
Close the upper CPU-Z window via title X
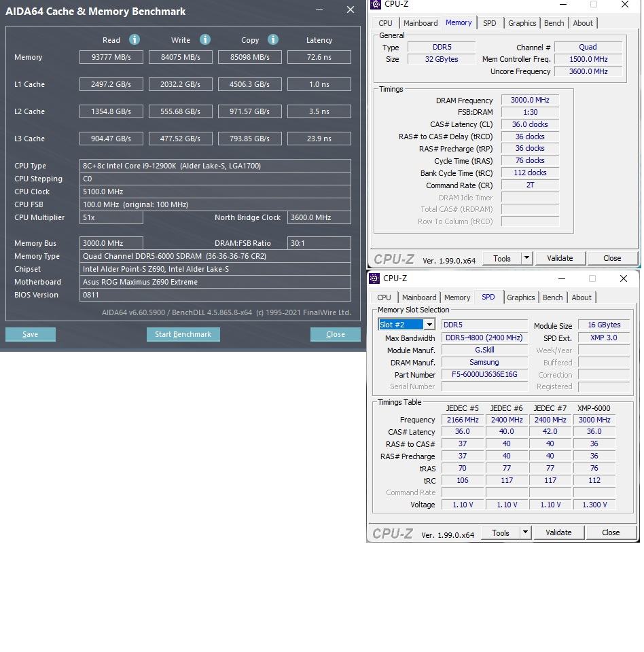[625, 4]
